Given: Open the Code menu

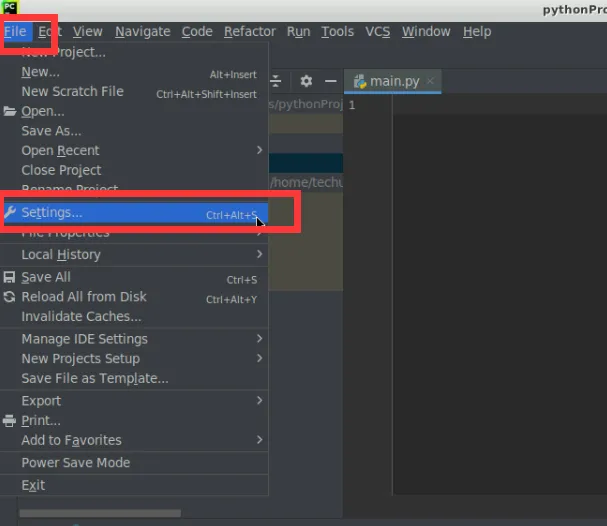Looking at the screenshot, I should 197,31.
